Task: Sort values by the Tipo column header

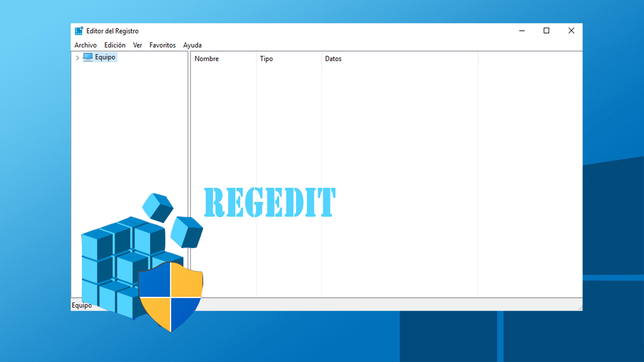Action: coord(266,59)
